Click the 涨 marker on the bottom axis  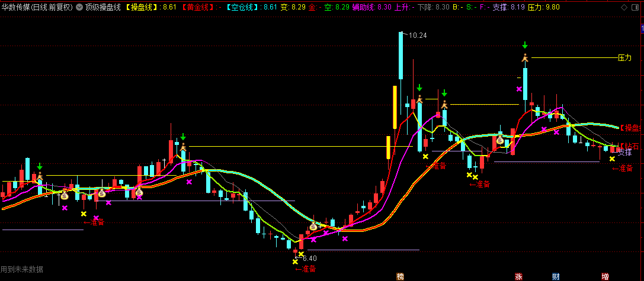pyautogui.click(x=518, y=276)
